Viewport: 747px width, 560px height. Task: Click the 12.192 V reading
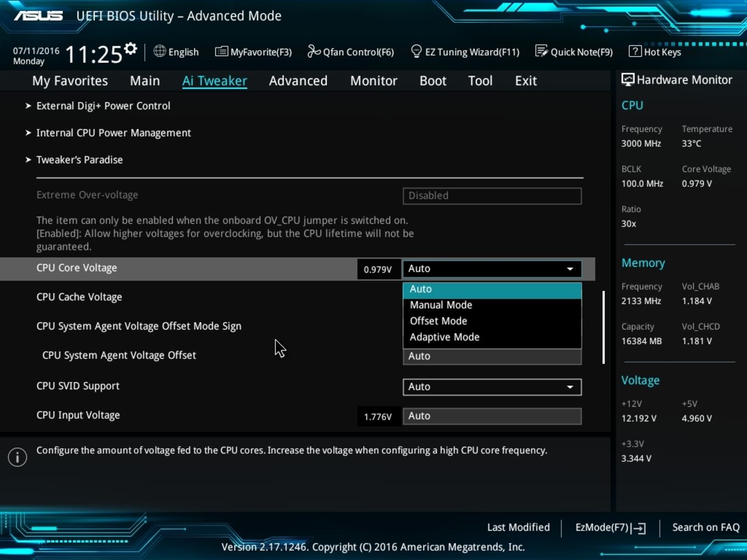639,419
